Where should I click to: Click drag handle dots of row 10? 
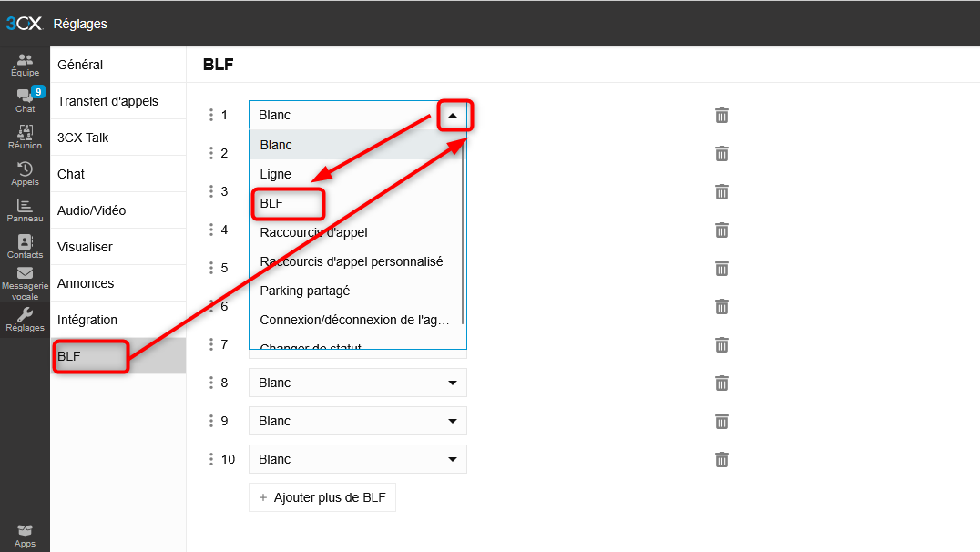211,459
